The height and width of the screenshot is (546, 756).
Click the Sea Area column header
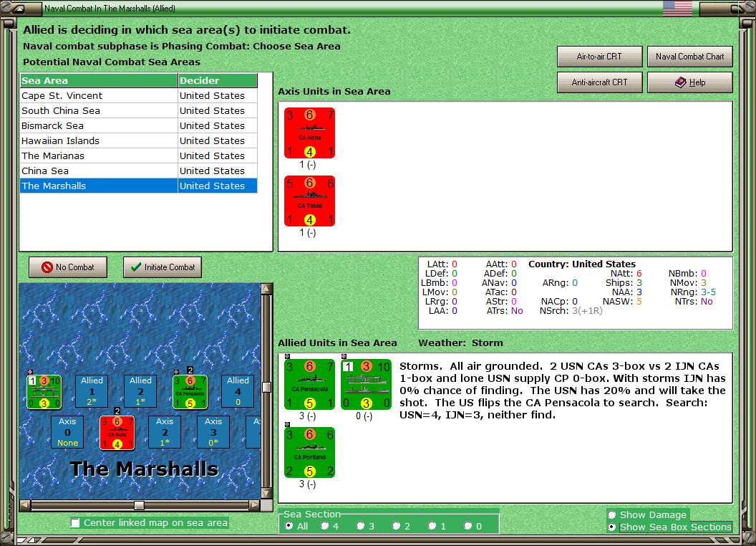pos(99,81)
